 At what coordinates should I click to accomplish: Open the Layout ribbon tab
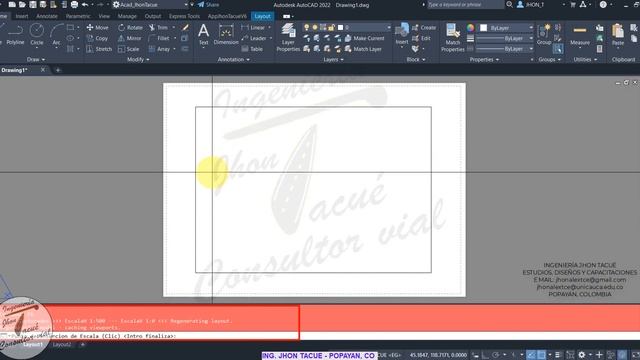click(x=262, y=16)
